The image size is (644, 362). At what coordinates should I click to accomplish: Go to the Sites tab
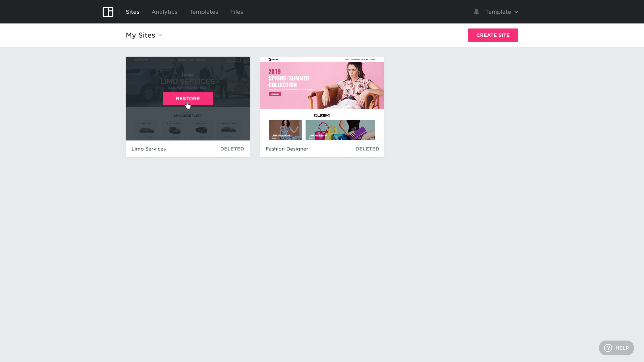132,12
